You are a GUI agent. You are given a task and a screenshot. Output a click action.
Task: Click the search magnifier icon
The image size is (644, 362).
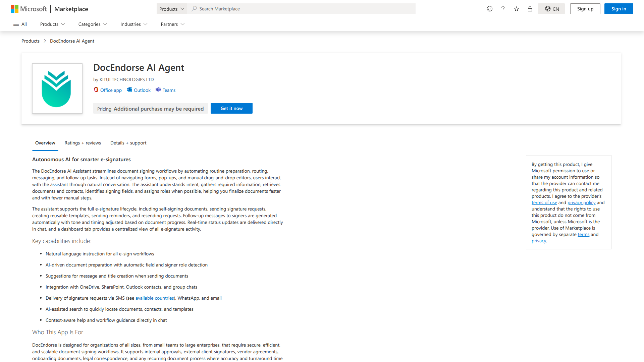pos(194,9)
